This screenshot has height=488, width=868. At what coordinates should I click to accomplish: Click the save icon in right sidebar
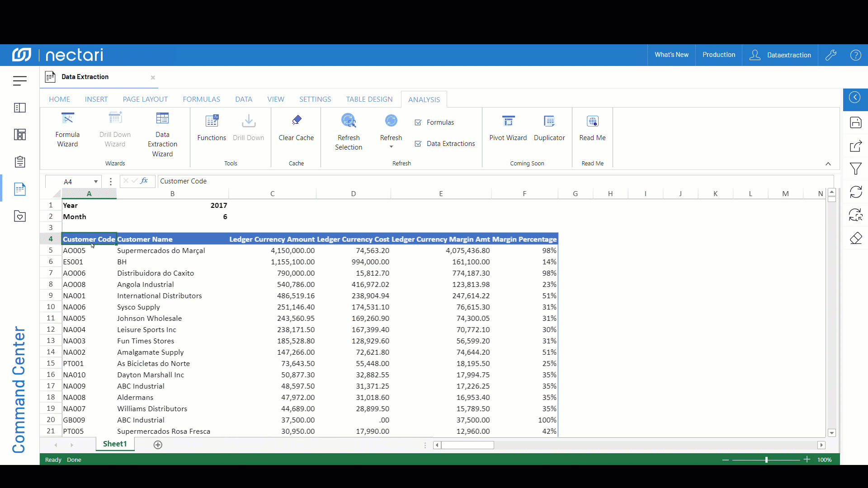pos(856,122)
